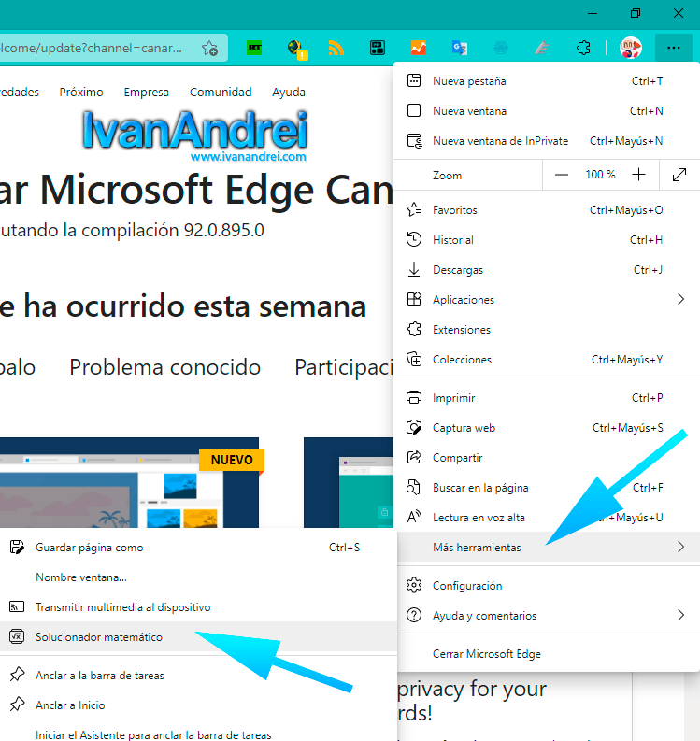The height and width of the screenshot is (741, 700).
Task: Zoom in with the plus button
Action: pyautogui.click(x=638, y=175)
